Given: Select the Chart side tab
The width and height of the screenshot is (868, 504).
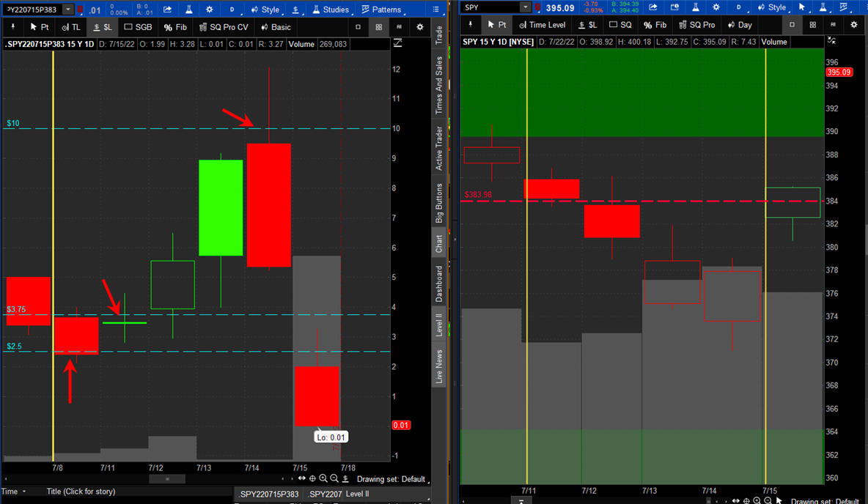Looking at the screenshot, I should pos(438,243).
